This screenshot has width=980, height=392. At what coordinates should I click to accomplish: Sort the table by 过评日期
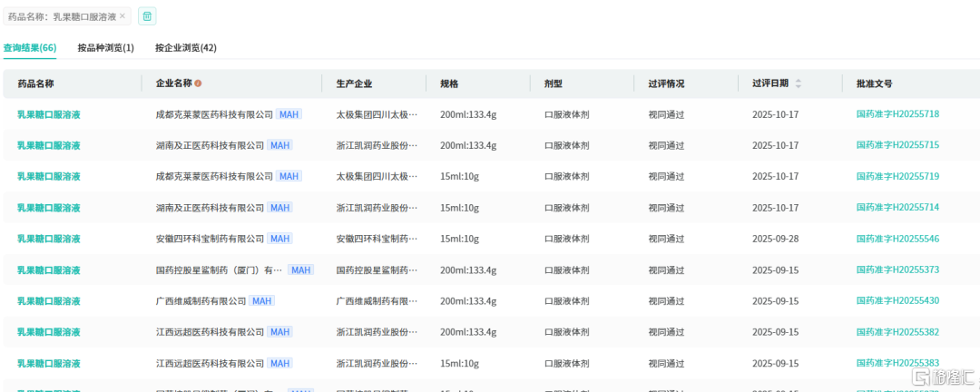799,83
